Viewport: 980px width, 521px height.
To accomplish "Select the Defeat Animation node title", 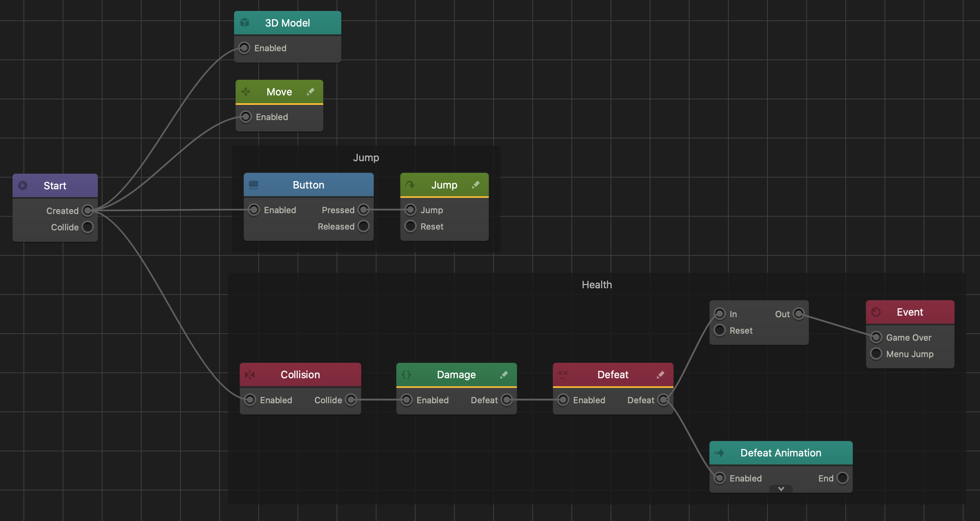I will [x=781, y=453].
